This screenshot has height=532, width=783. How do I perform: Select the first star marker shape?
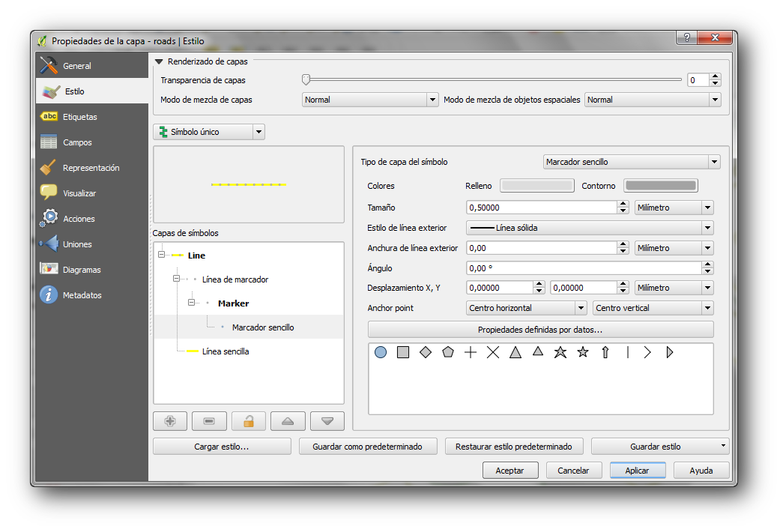point(560,353)
